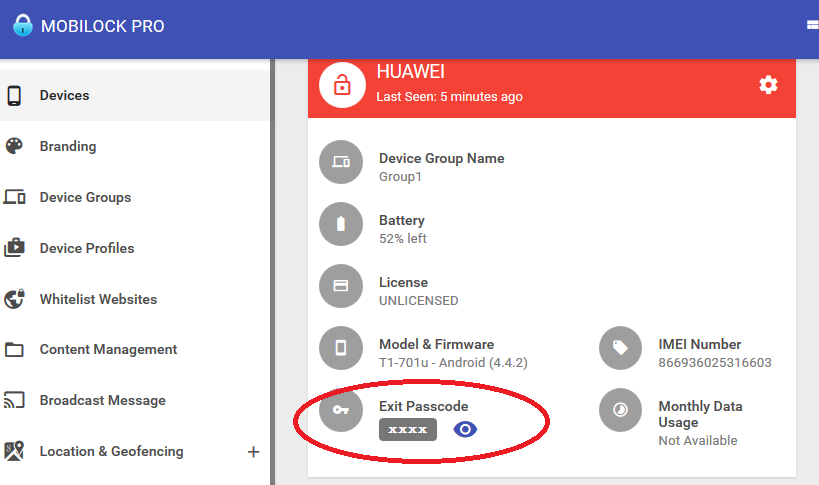Click the Monthly Data Usage label

700,414
